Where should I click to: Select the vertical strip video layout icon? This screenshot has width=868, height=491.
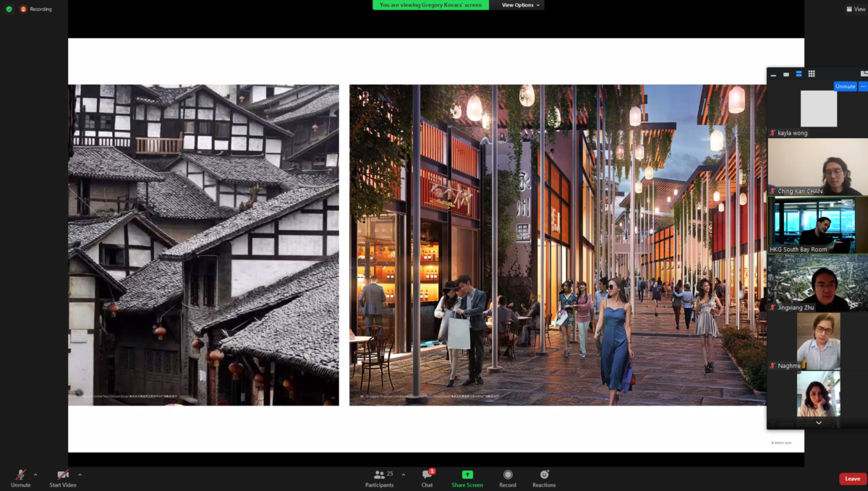799,74
